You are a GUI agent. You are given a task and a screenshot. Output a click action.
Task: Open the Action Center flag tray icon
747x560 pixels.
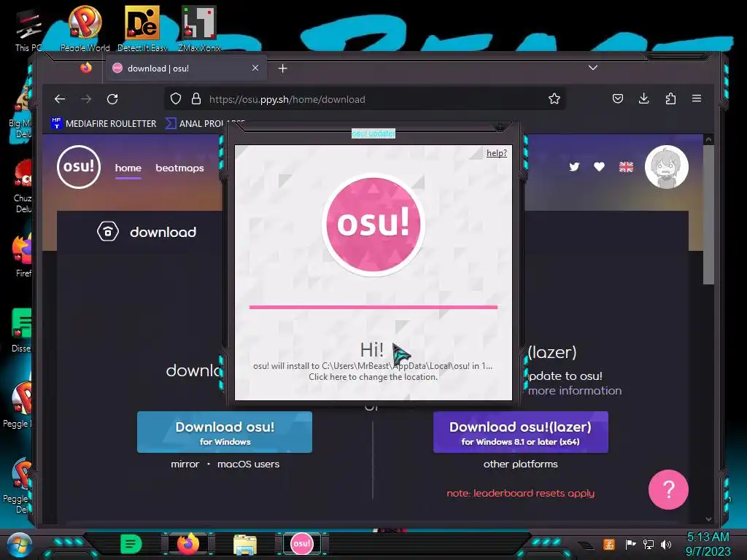tap(630, 544)
